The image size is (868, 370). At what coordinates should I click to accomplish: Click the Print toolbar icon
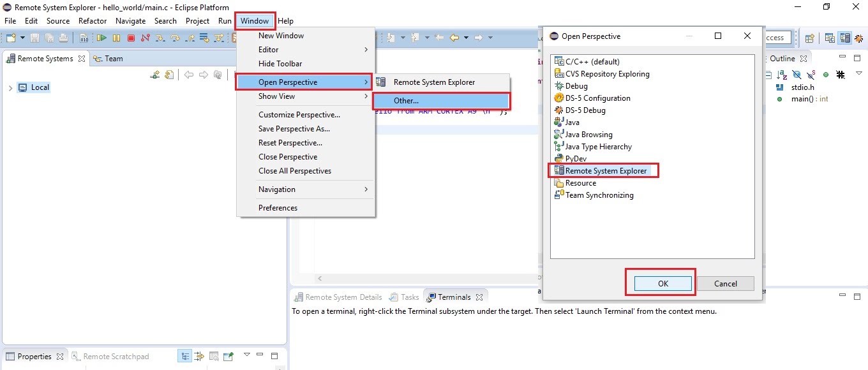click(x=63, y=38)
